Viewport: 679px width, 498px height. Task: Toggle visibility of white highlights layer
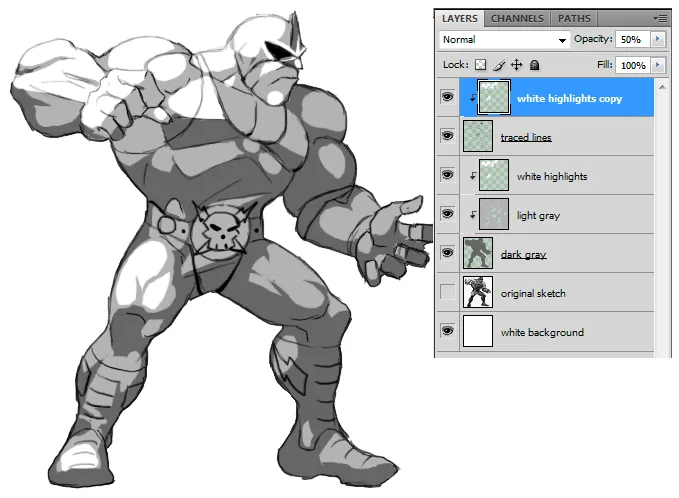(x=447, y=175)
